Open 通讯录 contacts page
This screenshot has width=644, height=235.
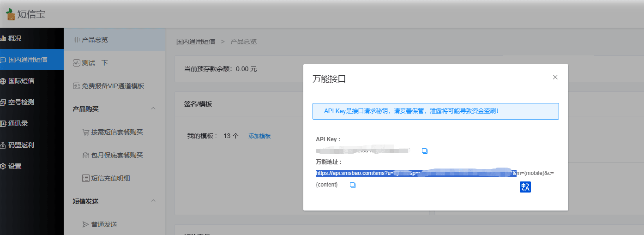(18, 123)
